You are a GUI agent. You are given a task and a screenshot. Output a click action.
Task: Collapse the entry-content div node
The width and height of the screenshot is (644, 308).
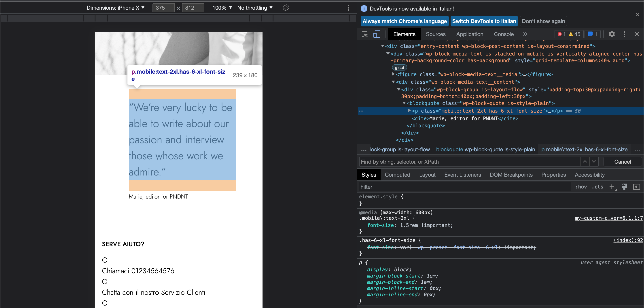[382, 46]
